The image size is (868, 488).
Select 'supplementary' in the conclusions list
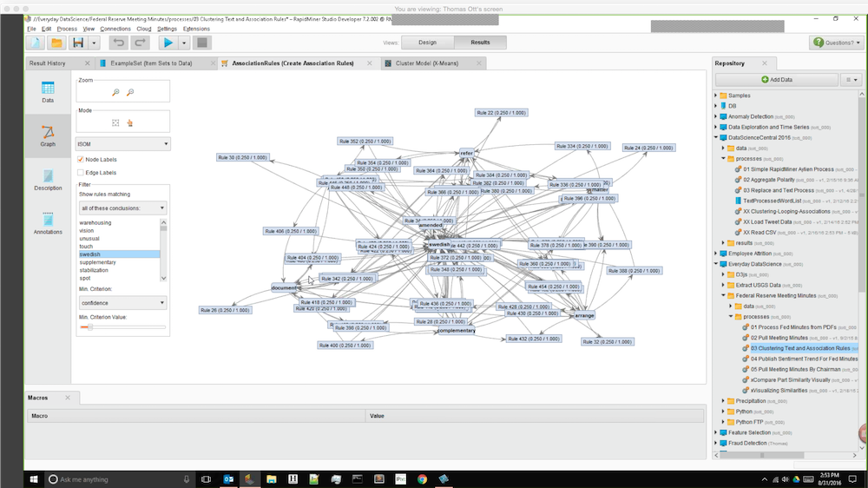(97, 262)
